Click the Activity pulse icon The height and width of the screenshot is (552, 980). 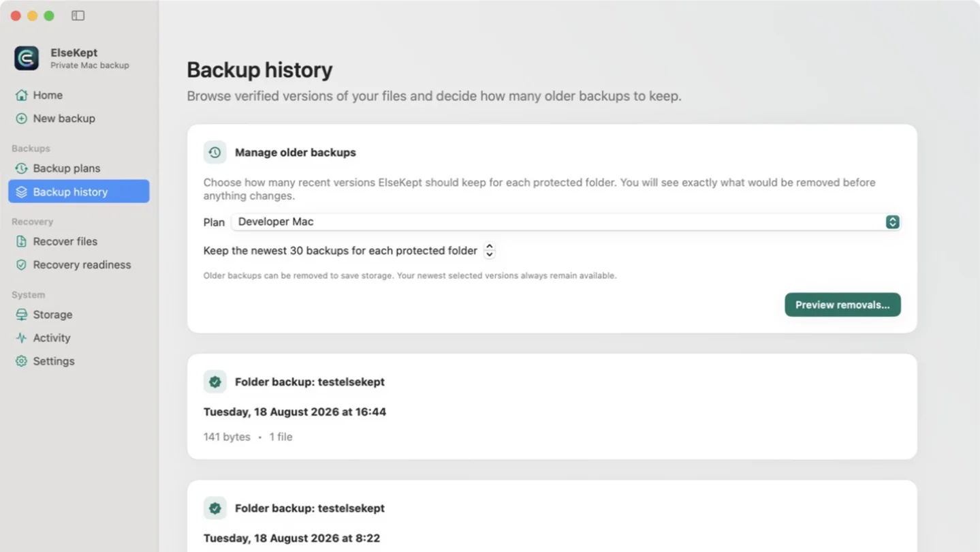point(22,338)
